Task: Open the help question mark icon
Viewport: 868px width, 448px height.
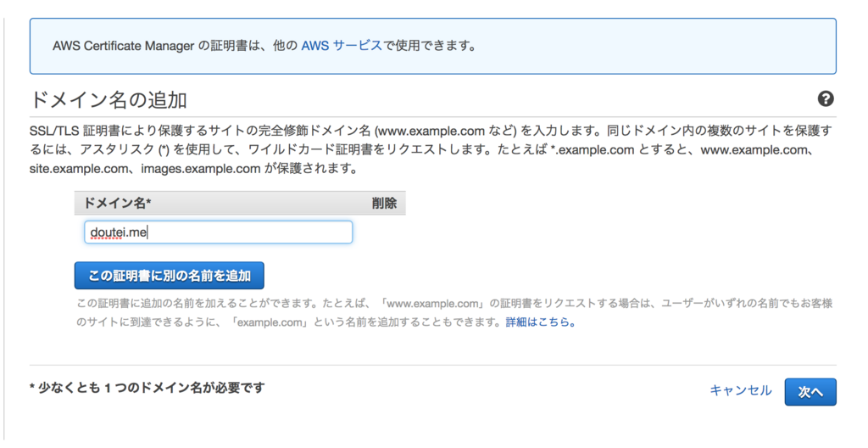Action: click(x=826, y=99)
